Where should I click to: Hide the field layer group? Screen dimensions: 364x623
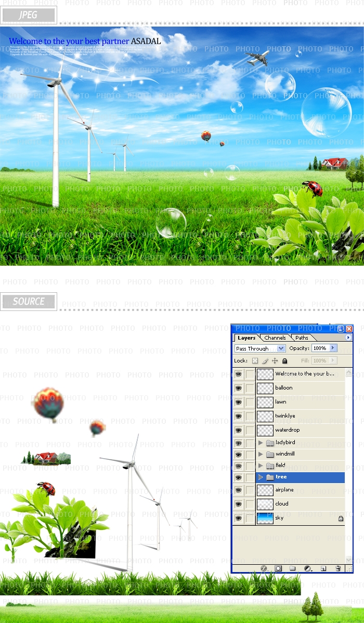coord(239,465)
